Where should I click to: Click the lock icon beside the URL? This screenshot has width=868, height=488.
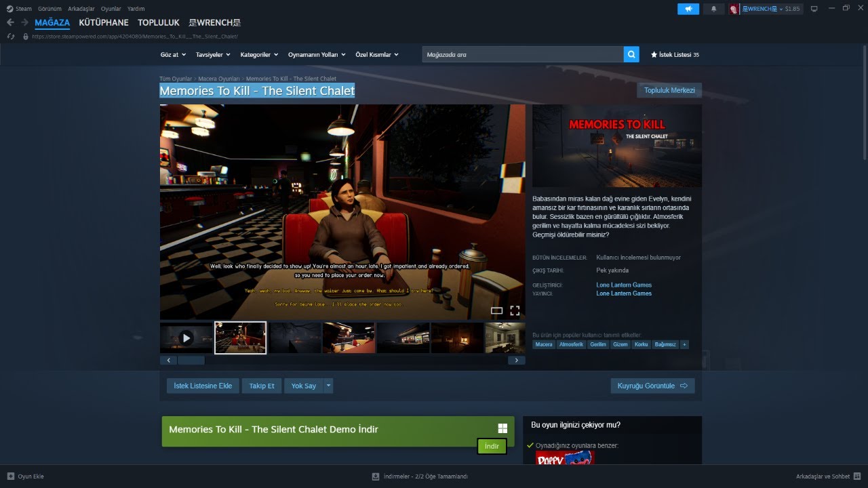(25, 37)
